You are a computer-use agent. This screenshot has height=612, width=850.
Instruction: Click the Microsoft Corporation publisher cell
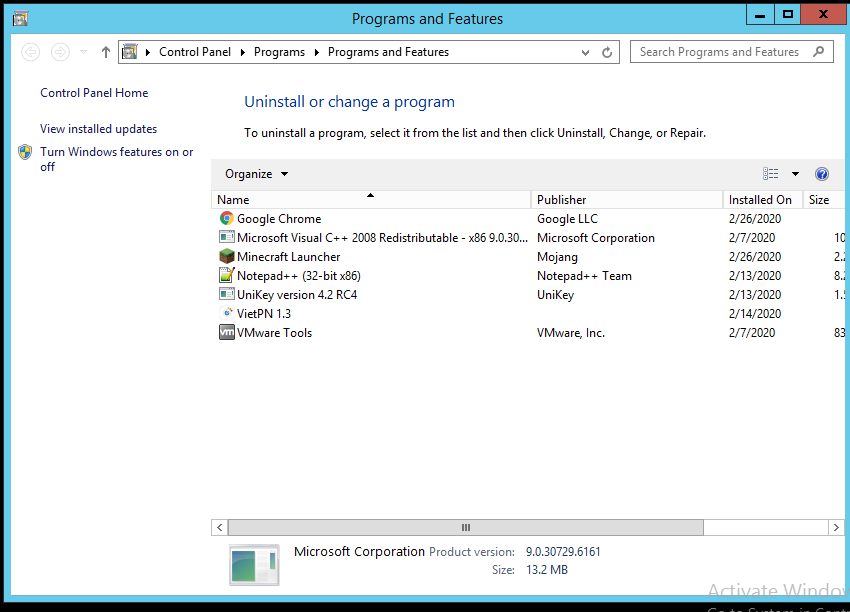tap(596, 237)
